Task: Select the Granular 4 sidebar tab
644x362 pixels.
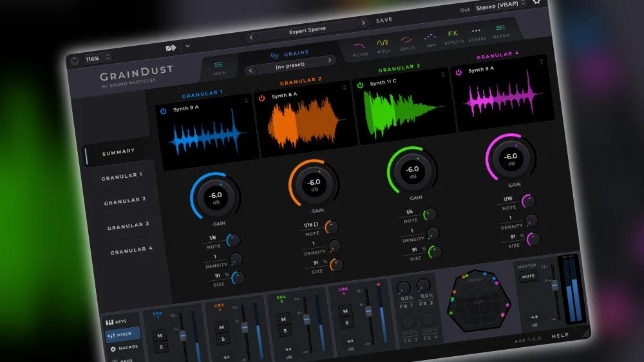Action: pyautogui.click(x=131, y=251)
